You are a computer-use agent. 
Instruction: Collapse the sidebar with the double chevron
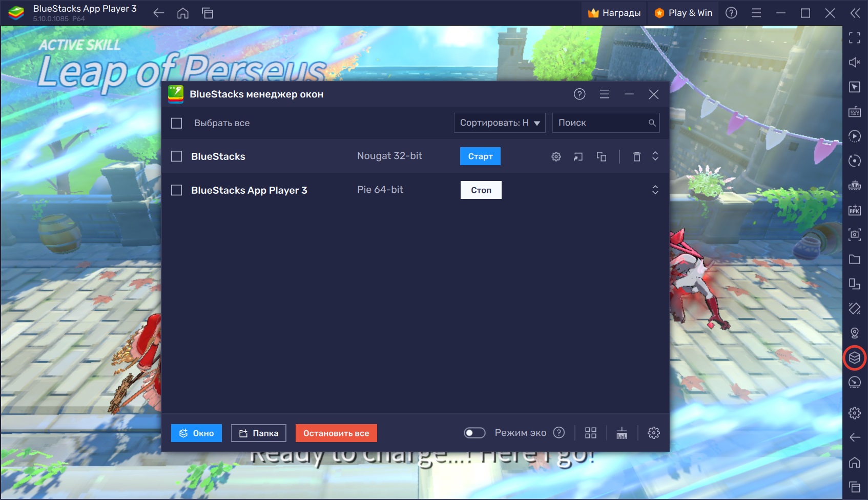click(x=855, y=13)
